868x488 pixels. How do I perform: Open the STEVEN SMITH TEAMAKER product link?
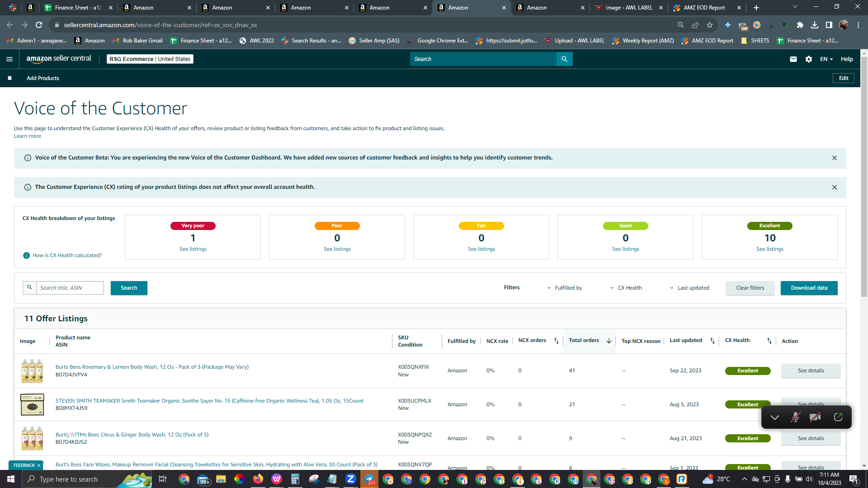(x=209, y=401)
